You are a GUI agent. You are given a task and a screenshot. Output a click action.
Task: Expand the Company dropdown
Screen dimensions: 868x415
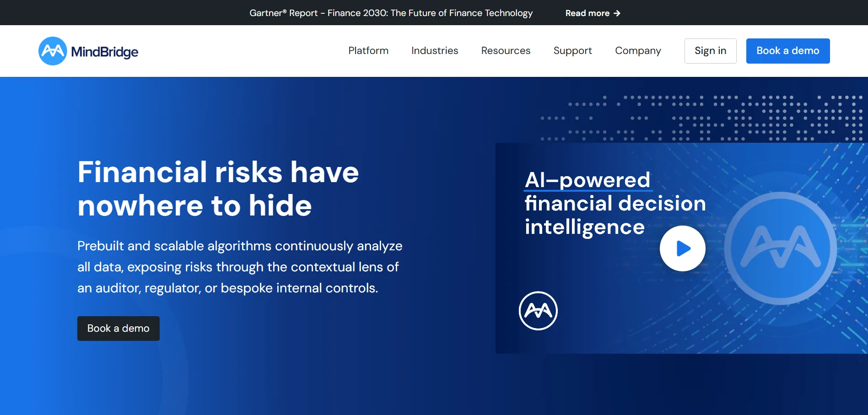pos(638,51)
